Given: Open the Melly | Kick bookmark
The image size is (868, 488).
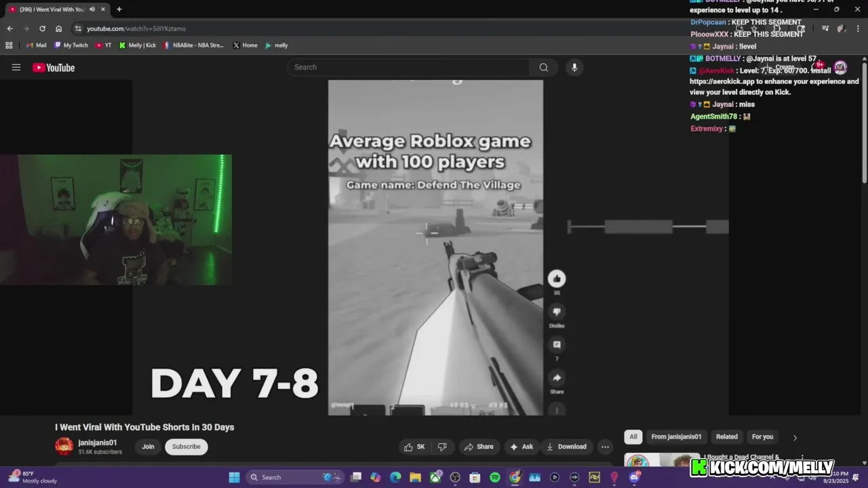Looking at the screenshot, I should pos(138,45).
